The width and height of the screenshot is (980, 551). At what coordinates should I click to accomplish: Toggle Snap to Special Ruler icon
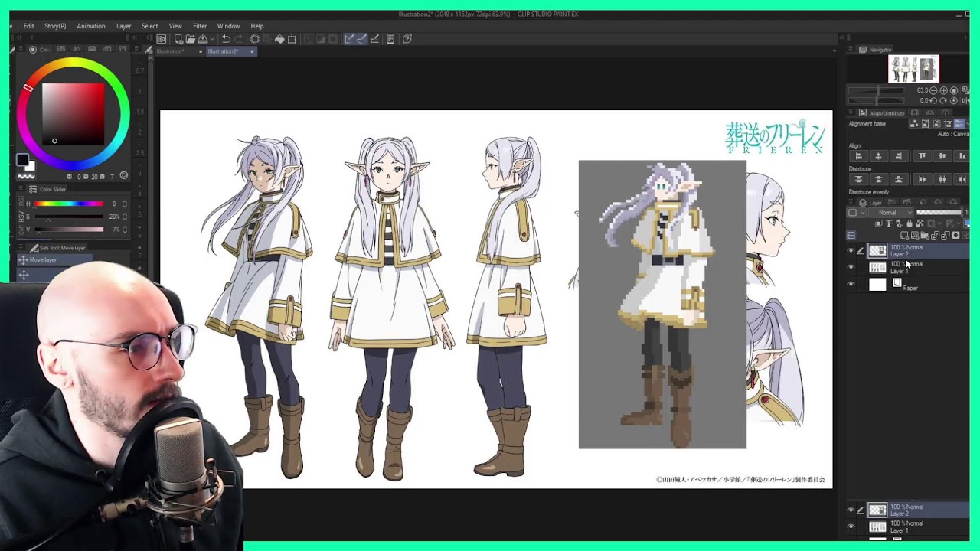(x=362, y=39)
